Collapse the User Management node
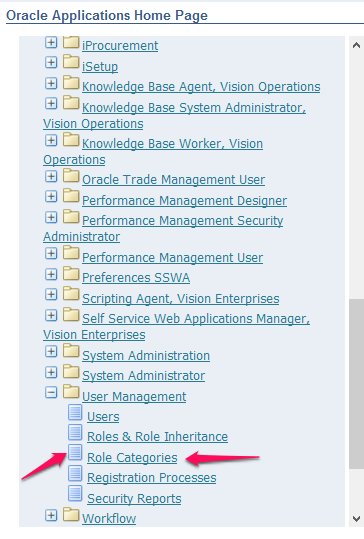 pyautogui.click(x=51, y=392)
